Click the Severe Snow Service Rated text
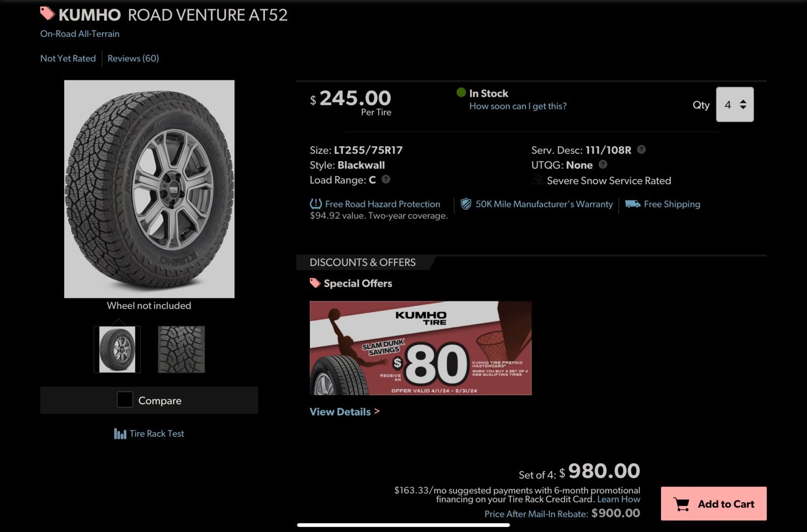The height and width of the screenshot is (532, 807). (x=609, y=181)
